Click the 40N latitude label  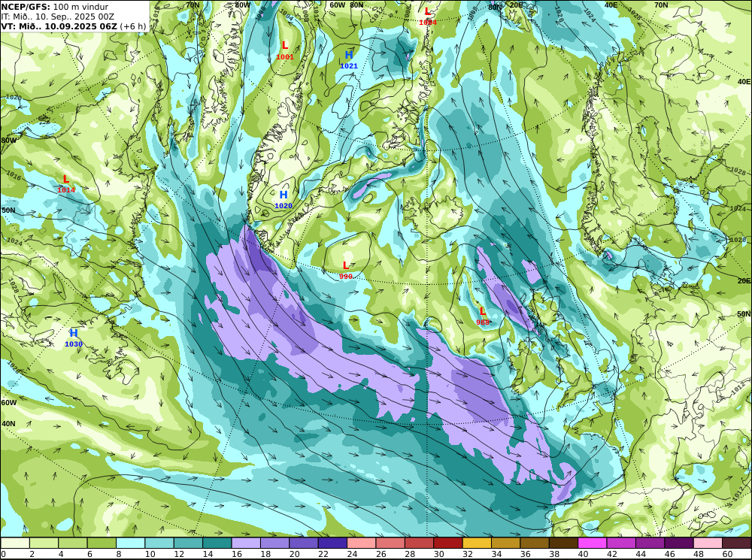[8, 424]
